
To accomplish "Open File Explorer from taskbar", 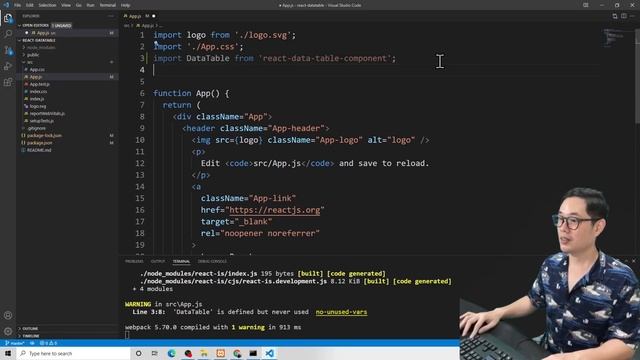I will coord(204,353).
